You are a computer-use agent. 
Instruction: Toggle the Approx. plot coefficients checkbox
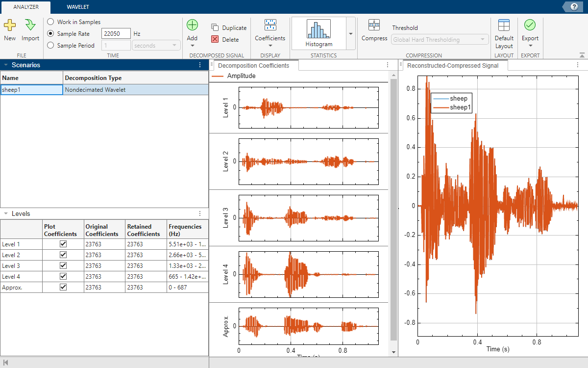[63, 287]
